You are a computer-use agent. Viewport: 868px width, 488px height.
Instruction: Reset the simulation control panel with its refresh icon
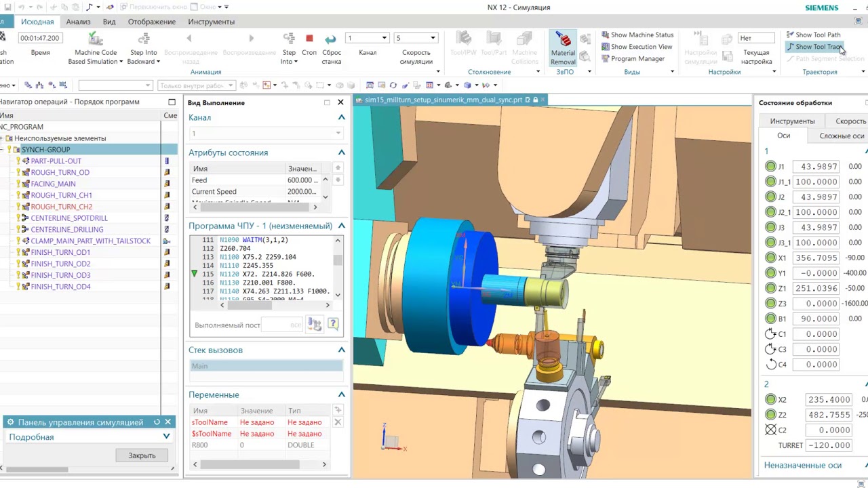pyautogui.click(x=157, y=422)
